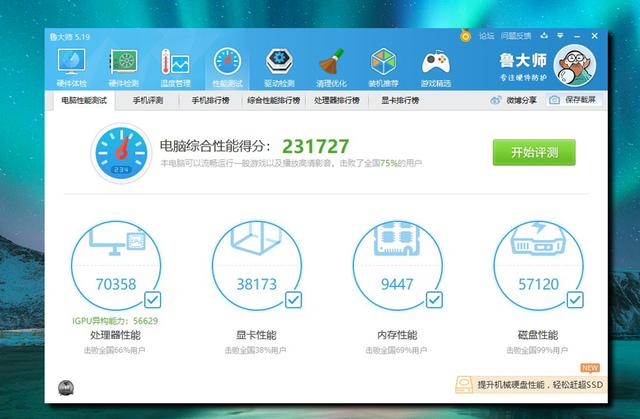This screenshot has height=419, width=640.
Task: Click the round gray icon at bottom-left
Action: (x=66, y=388)
